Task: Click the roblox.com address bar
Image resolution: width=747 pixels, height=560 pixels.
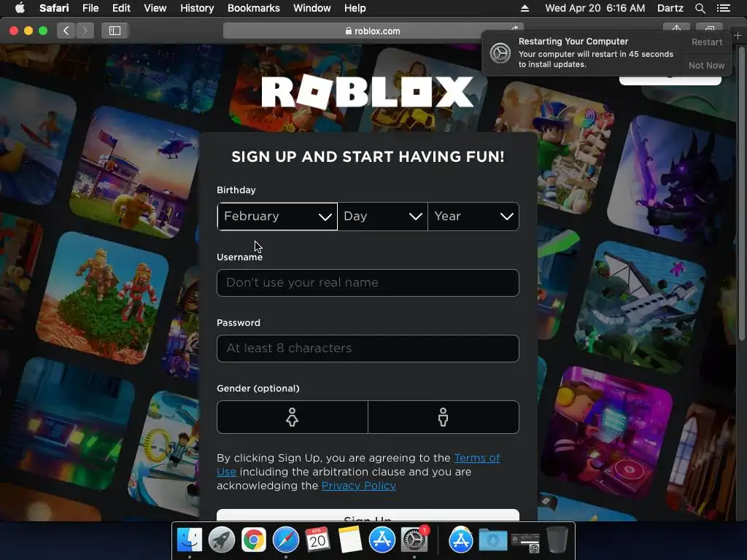Action: 373,31
